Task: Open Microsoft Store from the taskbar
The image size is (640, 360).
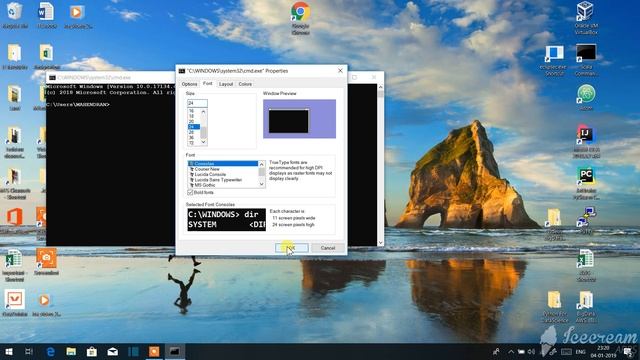Action: [92, 351]
